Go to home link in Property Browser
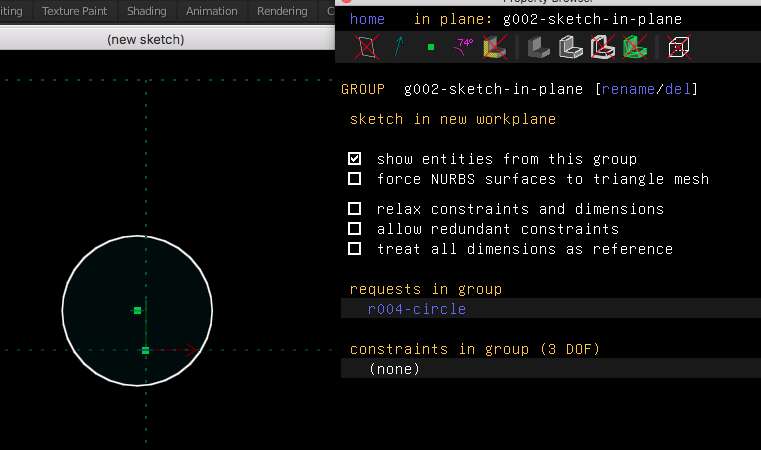 point(367,19)
